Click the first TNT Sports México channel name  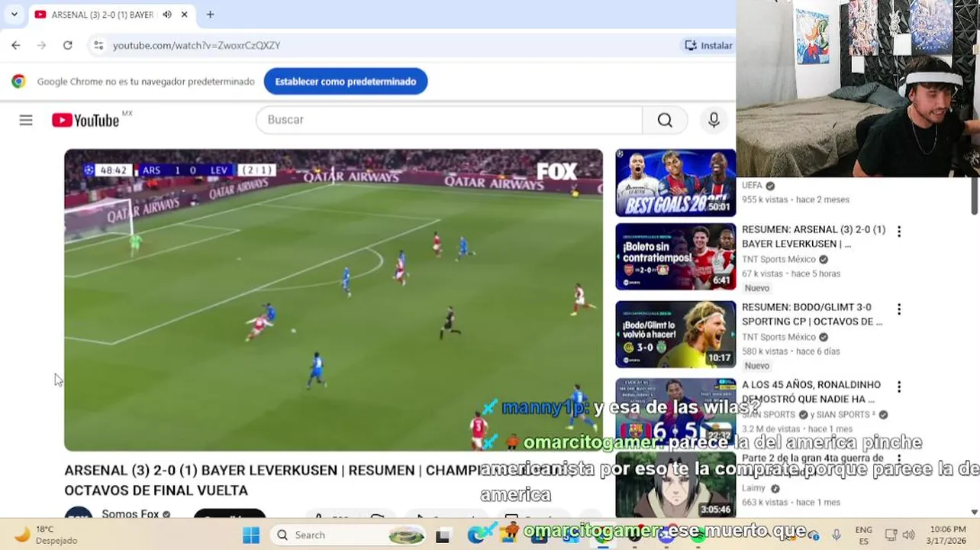click(x=779, y=259)
